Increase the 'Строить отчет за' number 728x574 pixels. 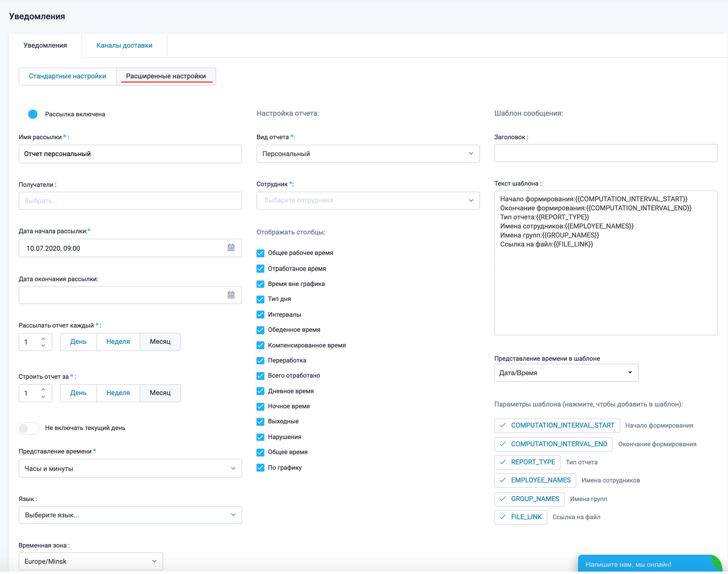pos(43,390)
